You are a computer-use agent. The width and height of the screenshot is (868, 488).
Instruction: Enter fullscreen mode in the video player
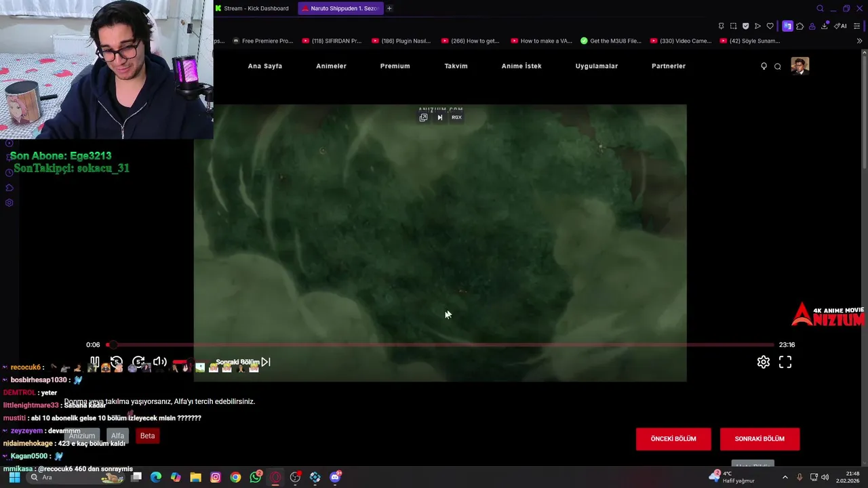pos(785,363)
